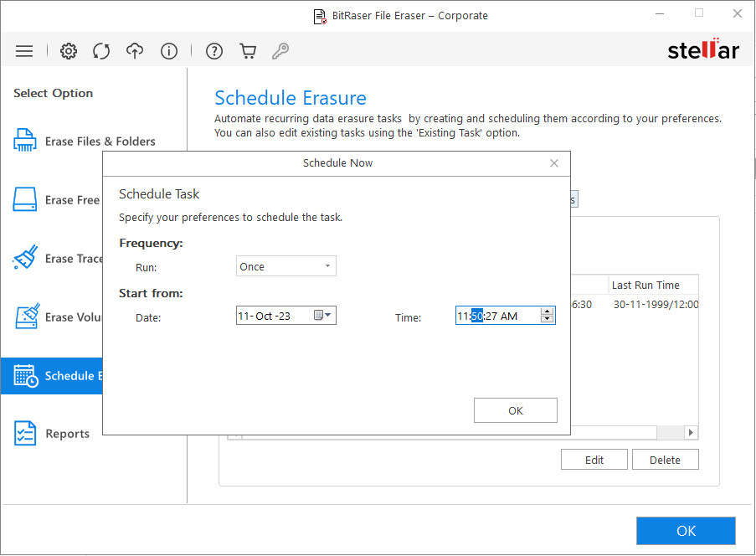Click the shopping cart buy icon
This screenshot has height=556, width=756.
pyautogui.click(x=248, y=51)
